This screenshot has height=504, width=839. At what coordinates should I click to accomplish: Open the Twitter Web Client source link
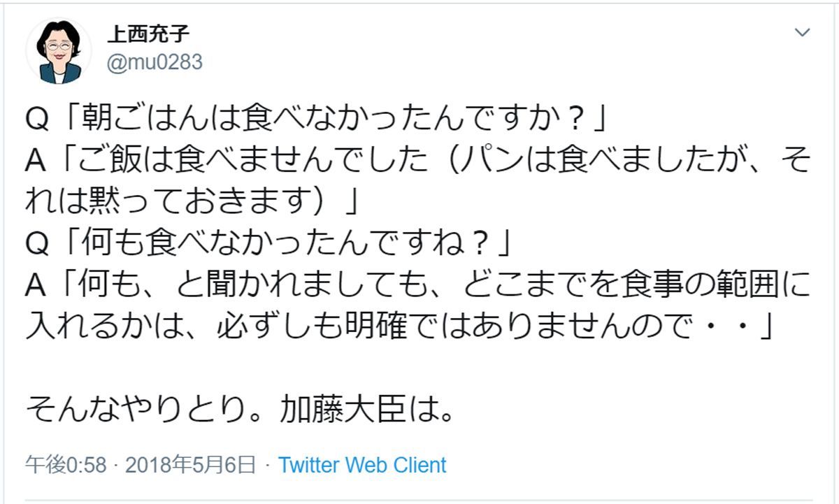point(362,465)
